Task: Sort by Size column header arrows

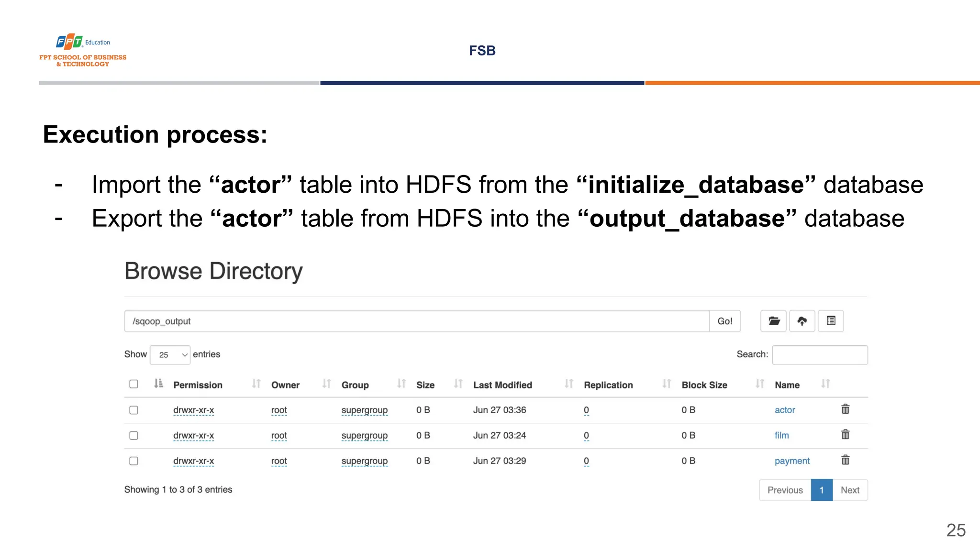Action: coord(458,384)
